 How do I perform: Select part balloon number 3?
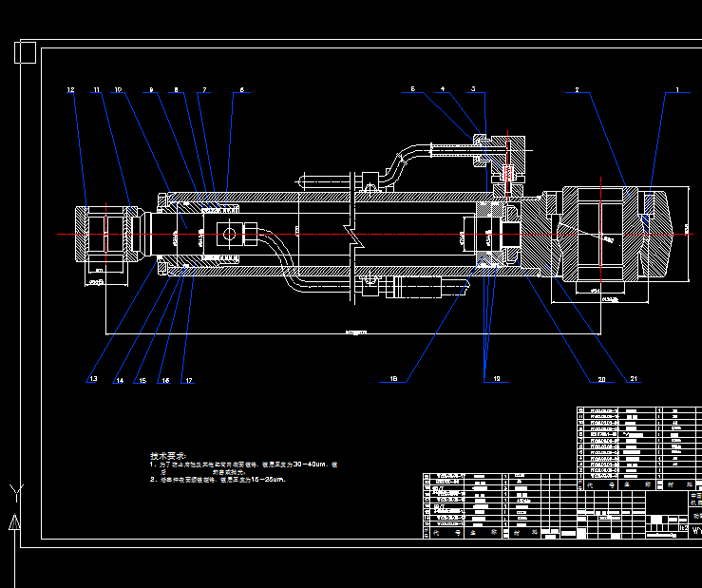pyautogui.click(x=473, y=88)
